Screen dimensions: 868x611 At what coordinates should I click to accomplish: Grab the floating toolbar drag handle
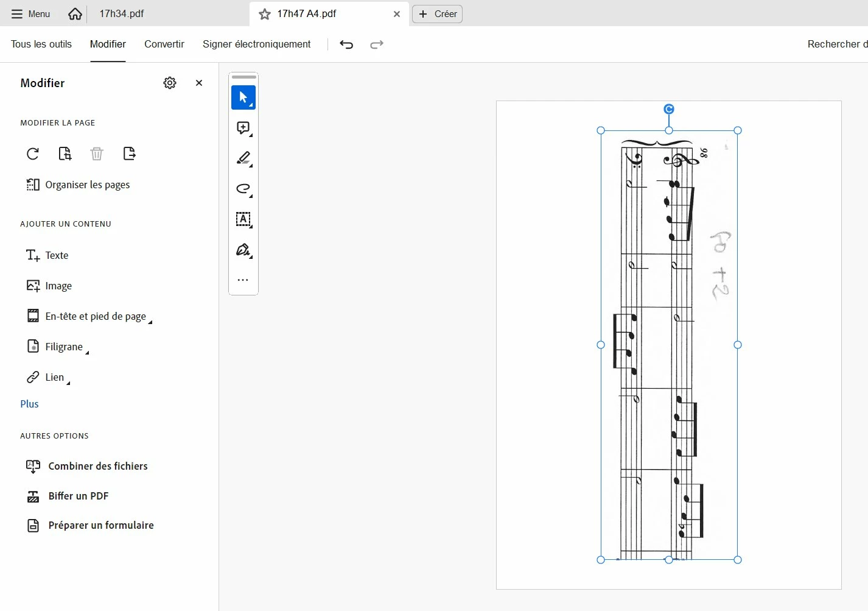(243, 77)
